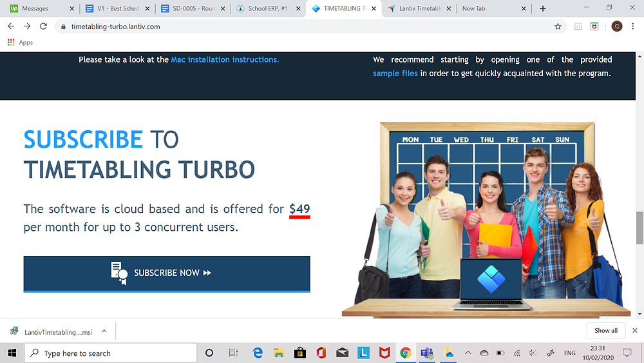Open Chrome profile avatar C
The height and width of the screenshot is (363, 644).
pos(616,26)
